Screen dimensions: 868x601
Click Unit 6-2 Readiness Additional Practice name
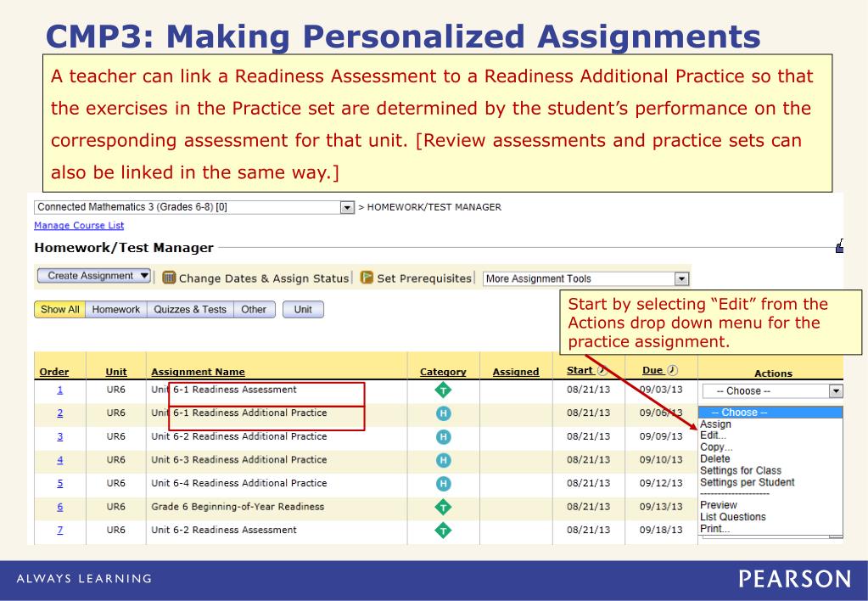click(239, 436)
